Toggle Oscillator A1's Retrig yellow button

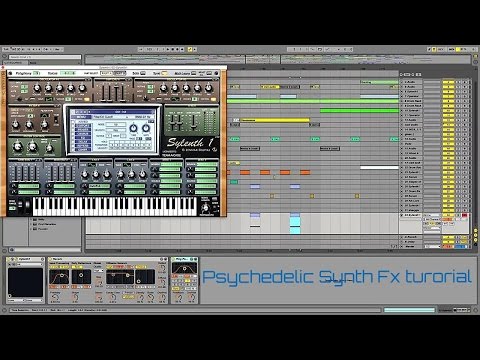87,99
